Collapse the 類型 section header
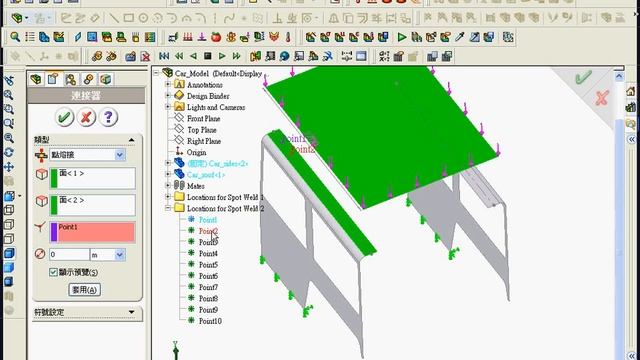The height and width of the screenshot is (360, 640). [131, 140]
